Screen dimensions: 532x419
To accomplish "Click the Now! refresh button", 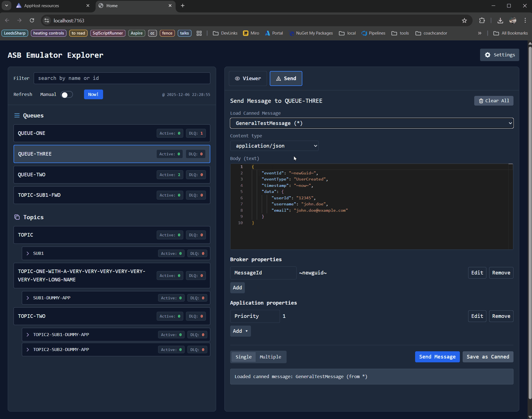I will click(x=93, y=94).
